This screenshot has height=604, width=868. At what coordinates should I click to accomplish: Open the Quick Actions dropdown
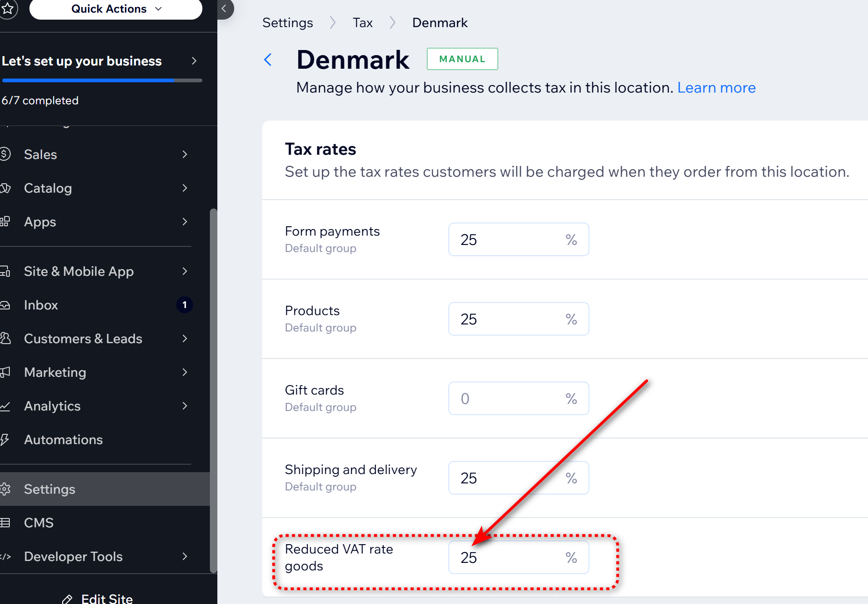[116, 9]
